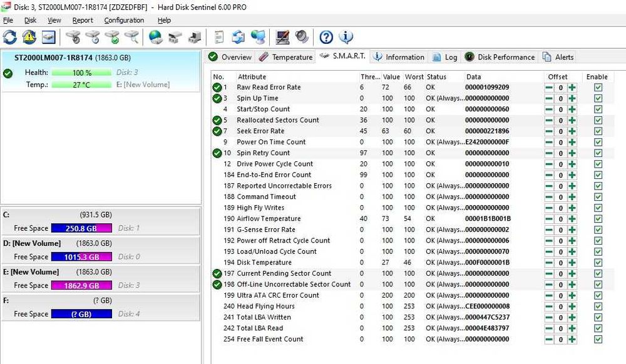Click the blue arrows over page icon
626x364 pixels.
tap(239, 37)
